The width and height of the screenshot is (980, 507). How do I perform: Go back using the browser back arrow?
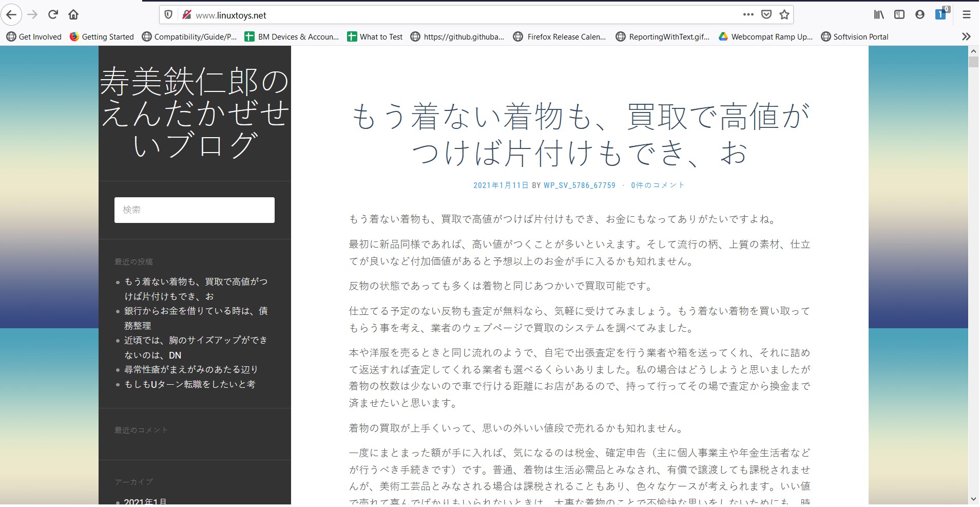click(11, 14)
